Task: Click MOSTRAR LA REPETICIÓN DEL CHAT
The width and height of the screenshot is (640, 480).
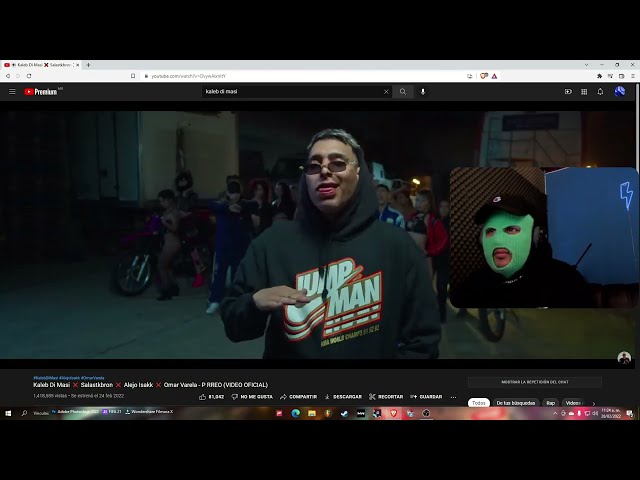Action: coord(535,382)
